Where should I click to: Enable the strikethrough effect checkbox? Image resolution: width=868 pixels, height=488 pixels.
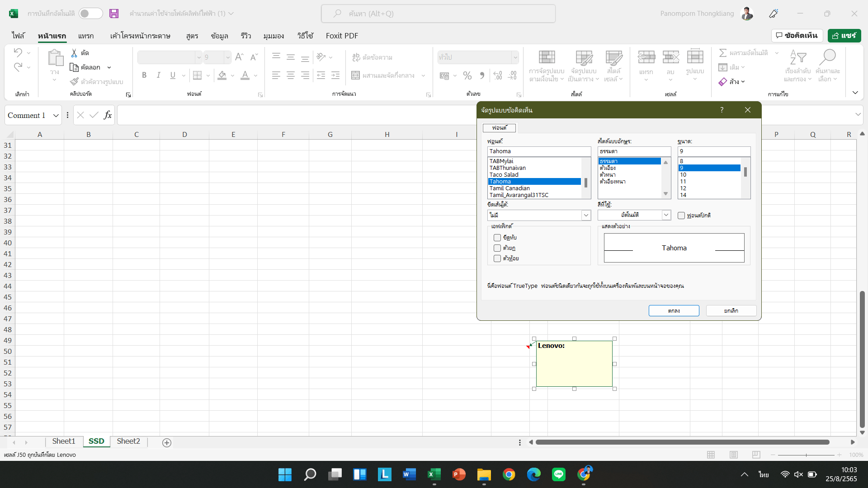coord(497,238)
